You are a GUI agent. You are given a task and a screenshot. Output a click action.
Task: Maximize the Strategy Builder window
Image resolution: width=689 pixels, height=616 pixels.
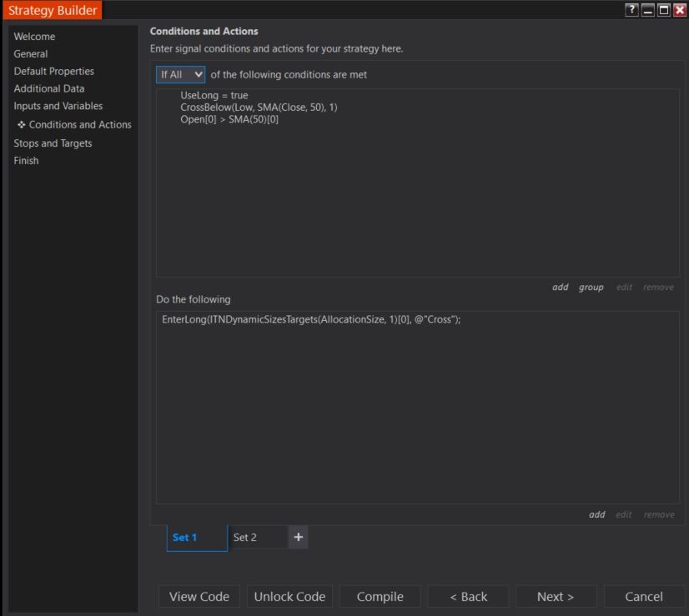pyautogui.click(x=664, y=9)
